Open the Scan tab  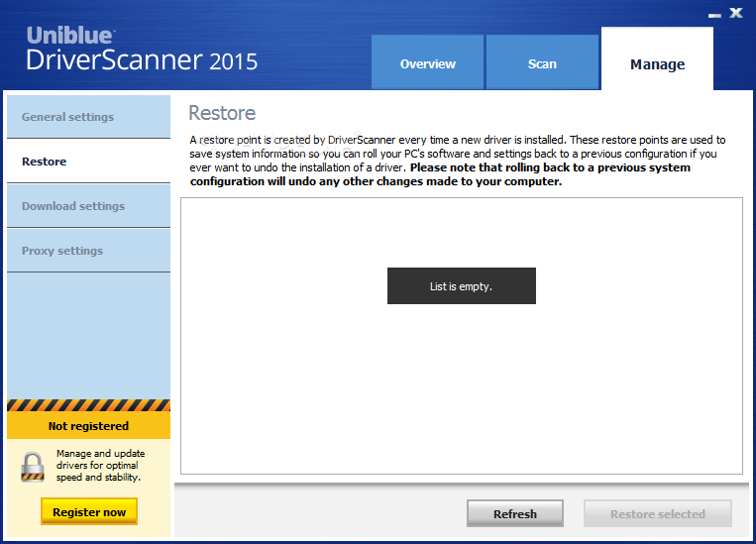coord(542,62)
